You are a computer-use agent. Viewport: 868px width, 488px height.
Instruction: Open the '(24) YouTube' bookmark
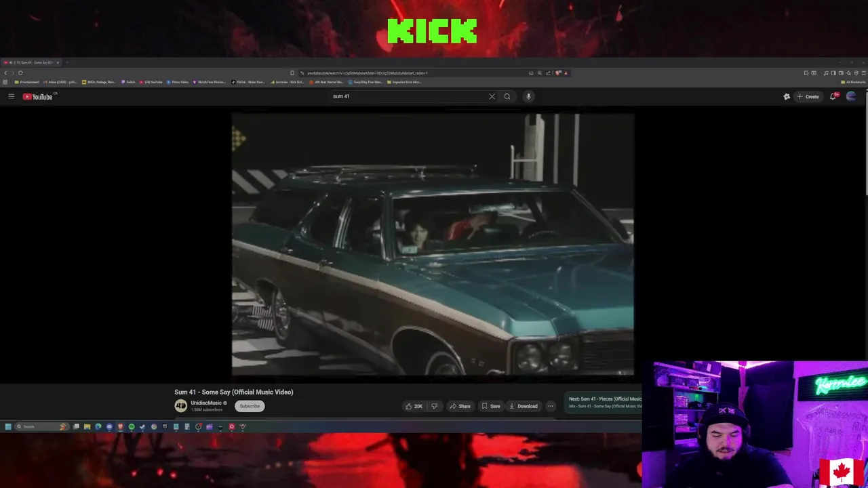(x=151, y=82)
